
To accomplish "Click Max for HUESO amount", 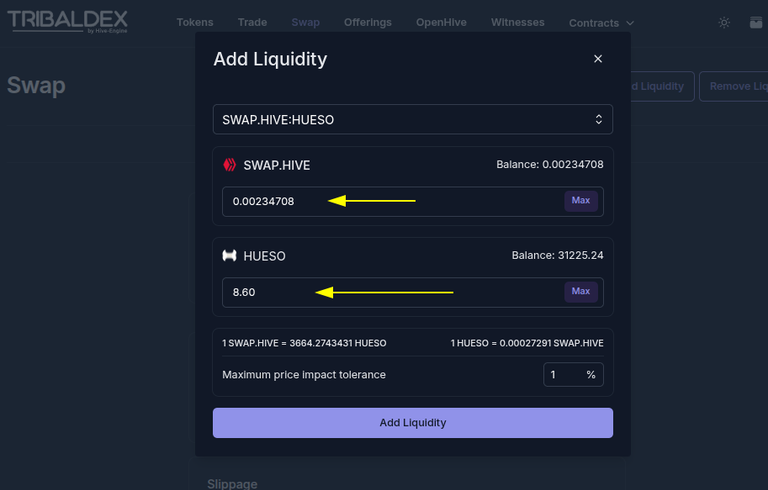I will coord(580,292).
